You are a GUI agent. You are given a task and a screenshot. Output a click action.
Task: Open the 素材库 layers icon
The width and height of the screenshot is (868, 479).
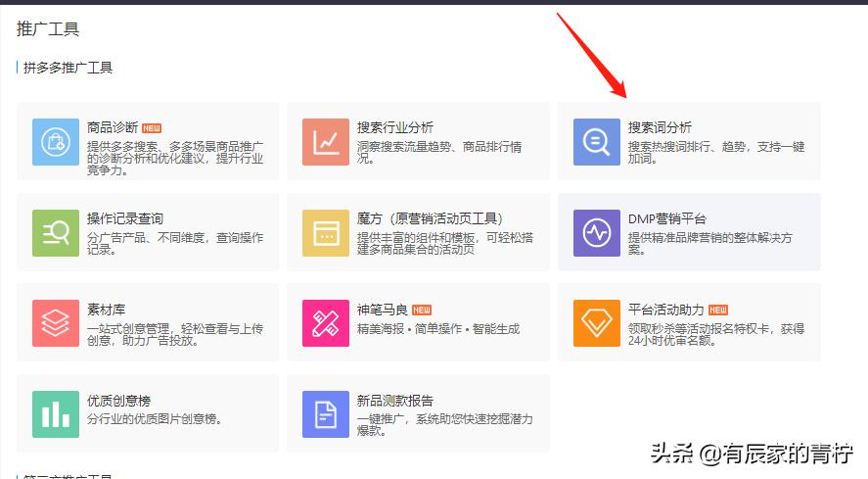pos(56,323)
